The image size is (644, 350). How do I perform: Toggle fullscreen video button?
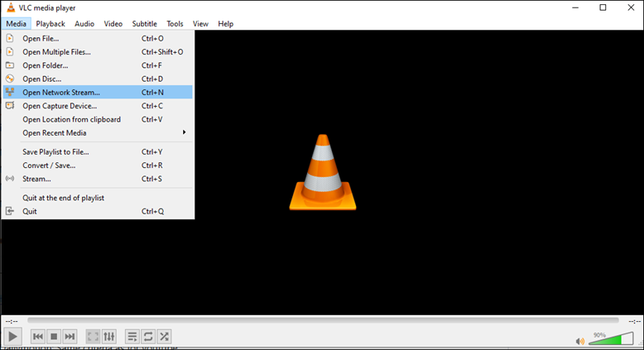point(94,337)
